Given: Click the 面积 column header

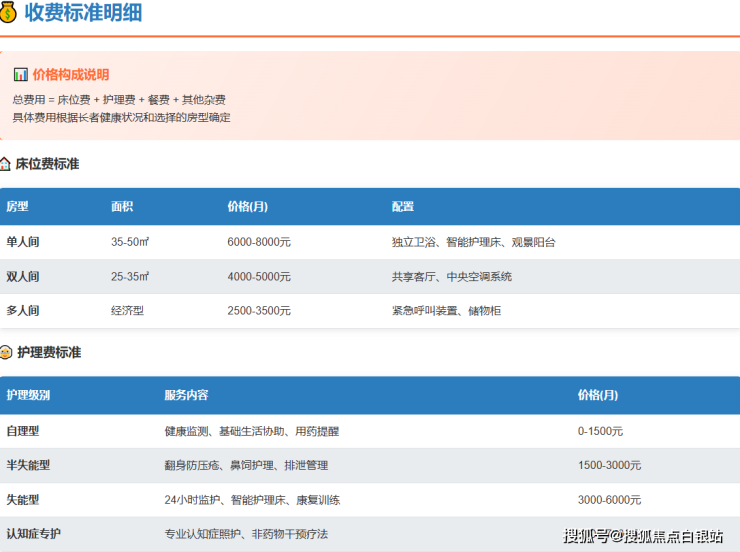Looking at the screenshot, I should click(122, 207).
